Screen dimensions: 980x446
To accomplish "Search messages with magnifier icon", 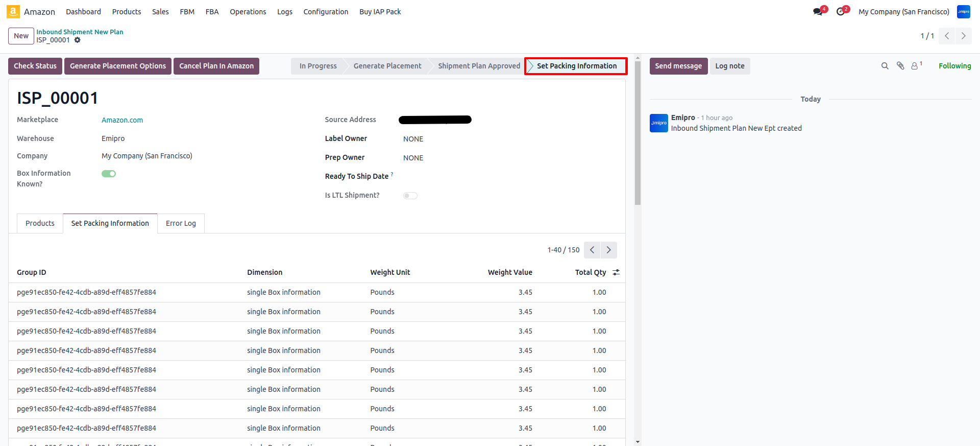I will 885,66.
